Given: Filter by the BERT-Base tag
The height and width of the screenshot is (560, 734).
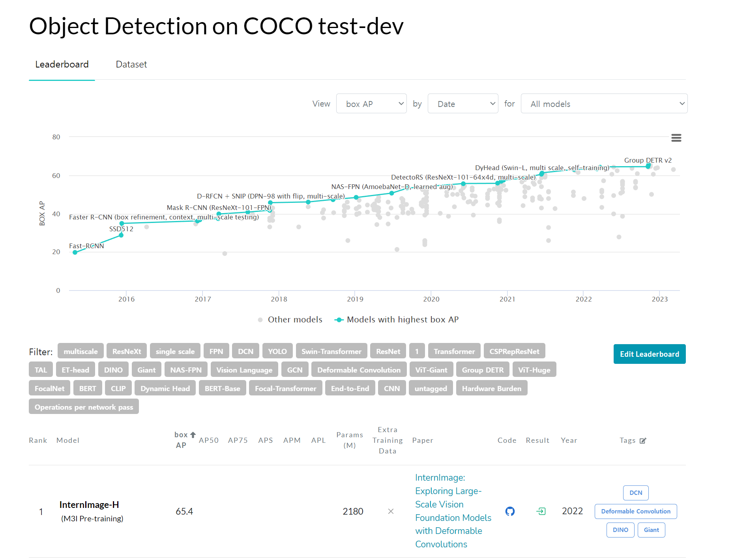Looking at the screenshot, I should 223,388.
